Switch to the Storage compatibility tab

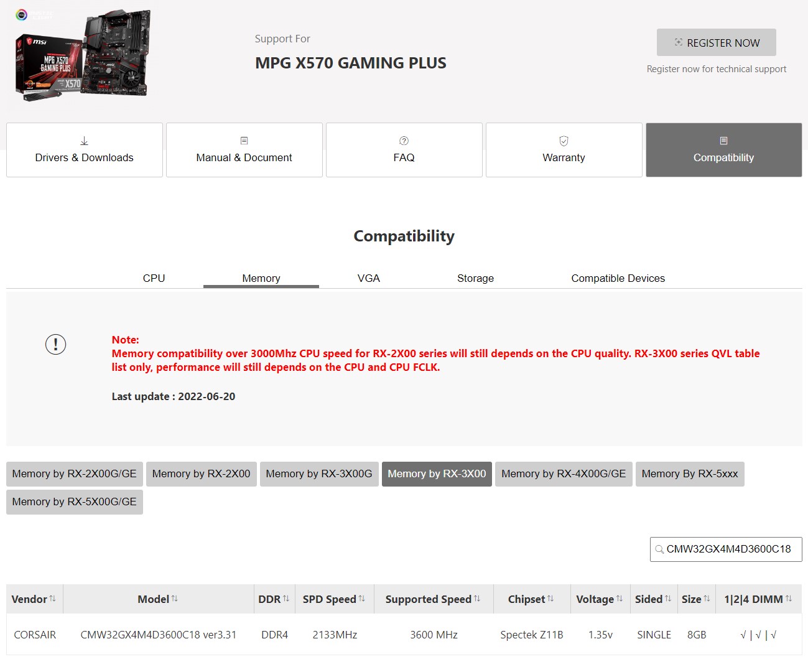pos(476,278)
